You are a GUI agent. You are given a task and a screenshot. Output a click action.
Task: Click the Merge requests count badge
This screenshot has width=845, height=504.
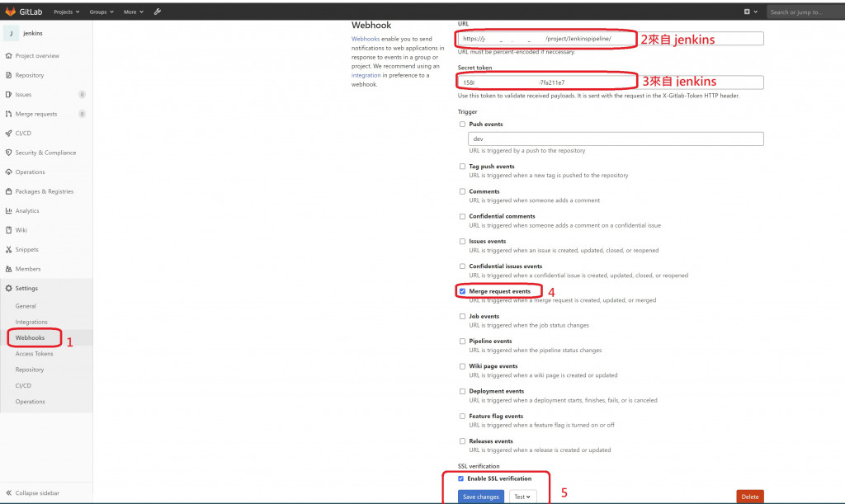pyautogui.click(x=82, y=114)
